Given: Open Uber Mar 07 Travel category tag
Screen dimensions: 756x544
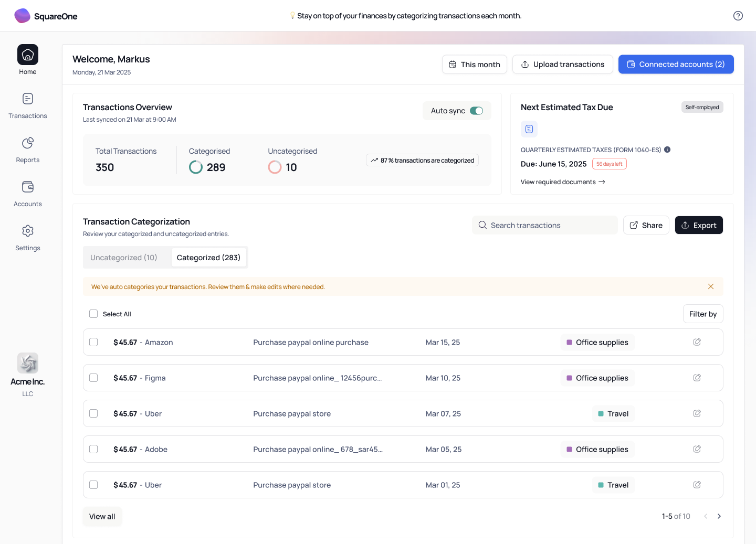Looking at the screenshot, I should point(613,413).
